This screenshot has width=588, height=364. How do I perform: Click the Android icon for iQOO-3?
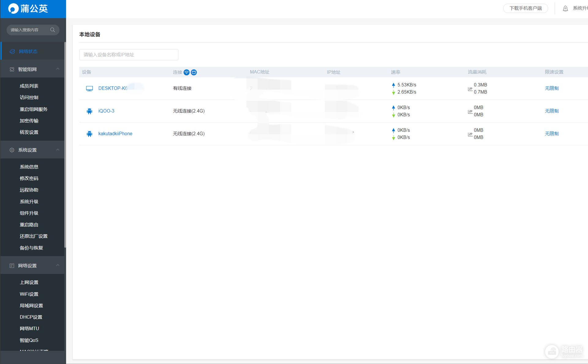pos(89,111)
